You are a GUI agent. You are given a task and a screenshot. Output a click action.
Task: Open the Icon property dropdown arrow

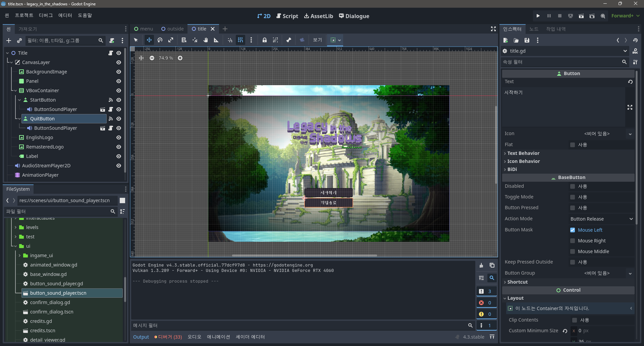coord(630,134)
